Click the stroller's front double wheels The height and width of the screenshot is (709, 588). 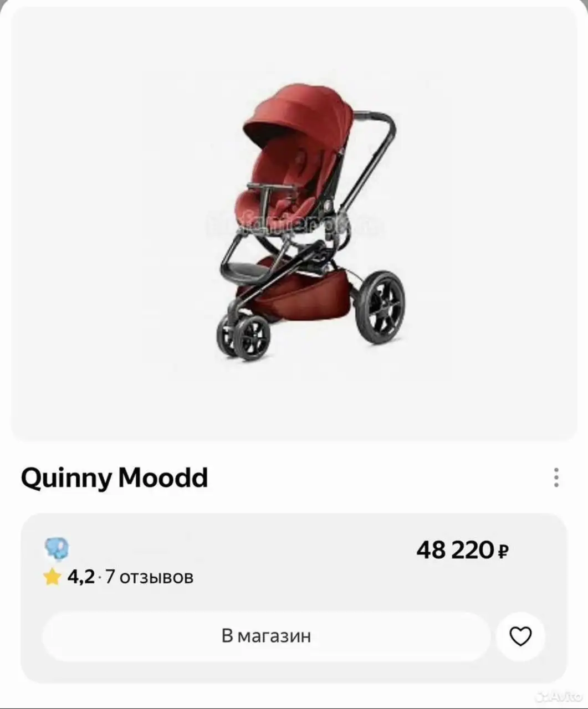[x=244, y=335]
